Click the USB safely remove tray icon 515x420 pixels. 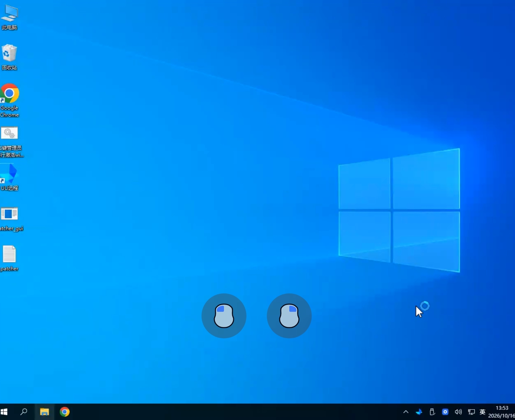432,412
